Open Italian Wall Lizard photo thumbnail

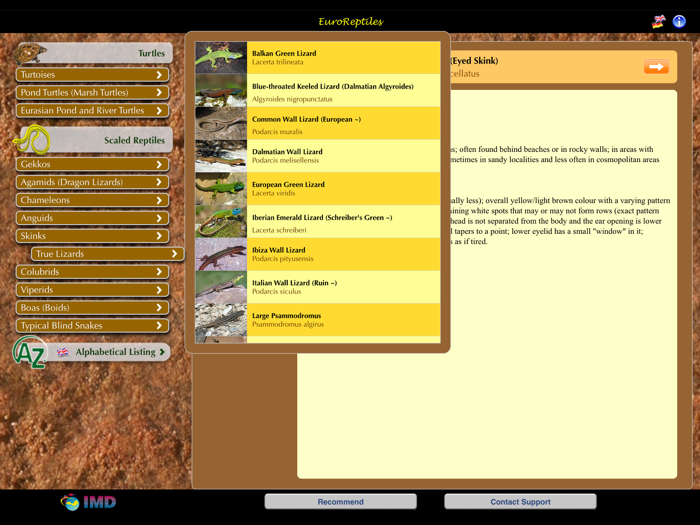[x=221, y=287]
